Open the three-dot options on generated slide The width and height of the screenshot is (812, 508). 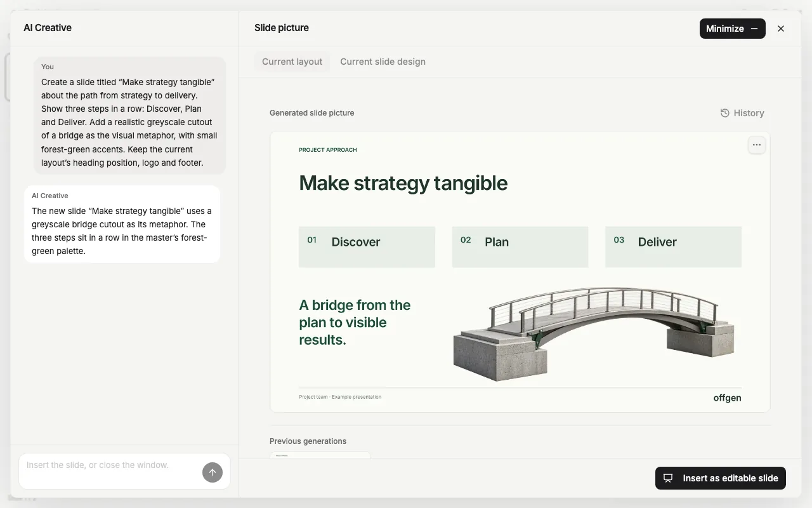(x=757, y=145)
